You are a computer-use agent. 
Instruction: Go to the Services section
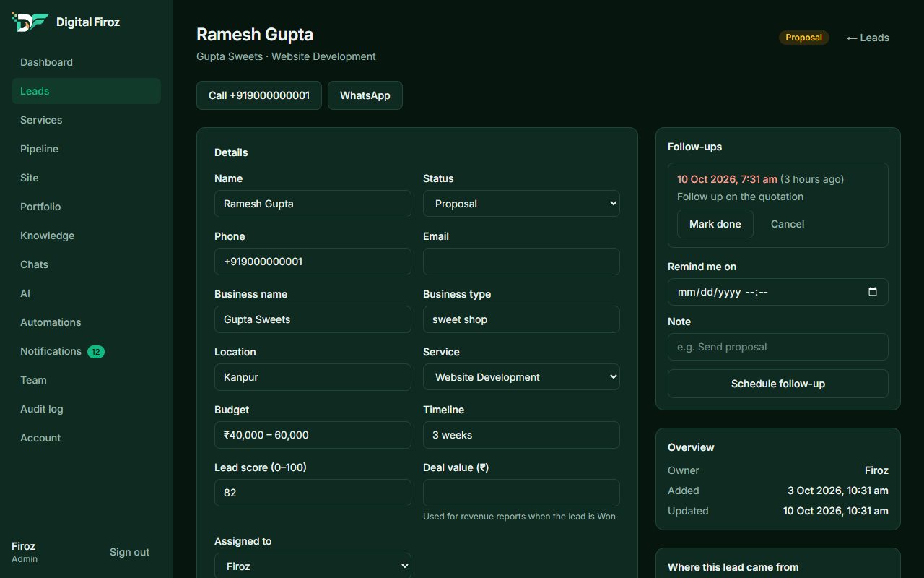(86, 120)
